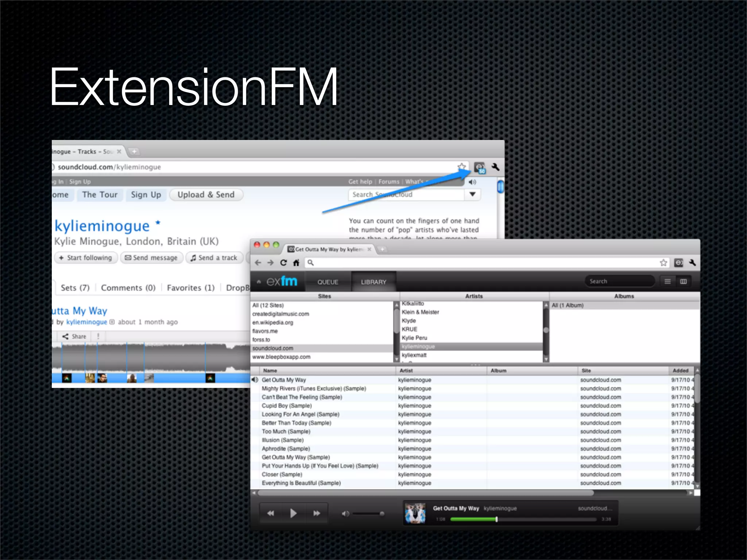The image size is (747, 560).
Task: Click the horizontal scrollbar under the track list
Action: pos(426,493)
